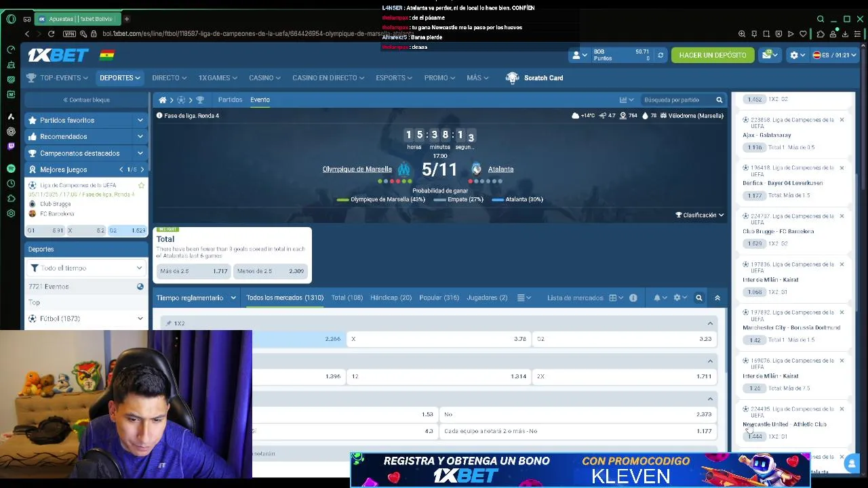This screenshot has height=488, width=868.
Task: Click browser back arrow
Action: pyautogui.click(x=27, y=34)
